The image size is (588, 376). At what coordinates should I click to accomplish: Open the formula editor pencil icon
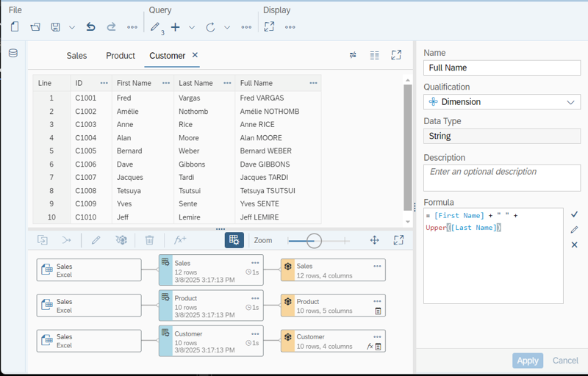[574, 230]
